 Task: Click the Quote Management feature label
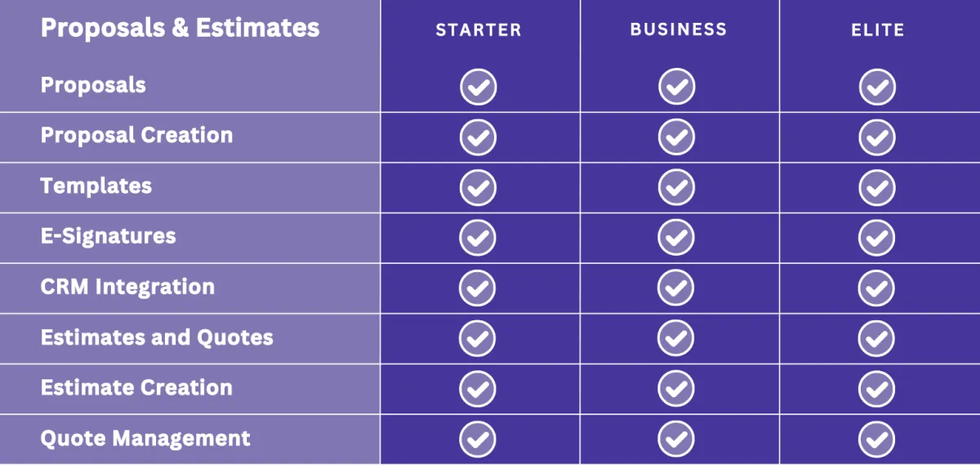pos(145,438)
